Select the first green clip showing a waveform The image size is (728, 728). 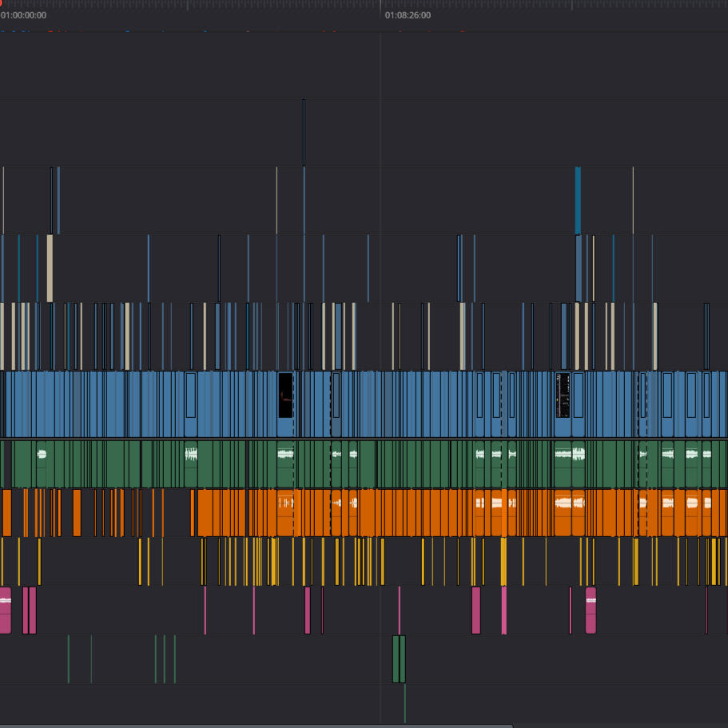coord(42,463)
